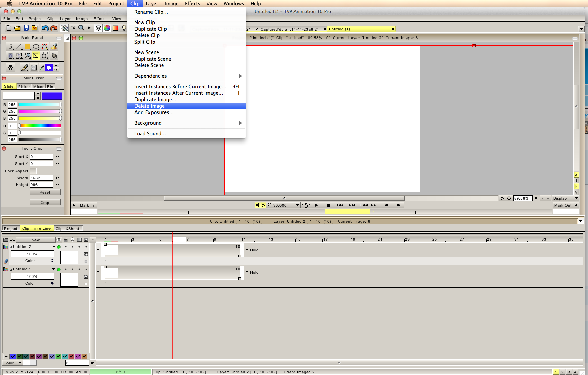Click the blue current color swatch
Screen dimensions: 588x375
click(x=52, y=96)
